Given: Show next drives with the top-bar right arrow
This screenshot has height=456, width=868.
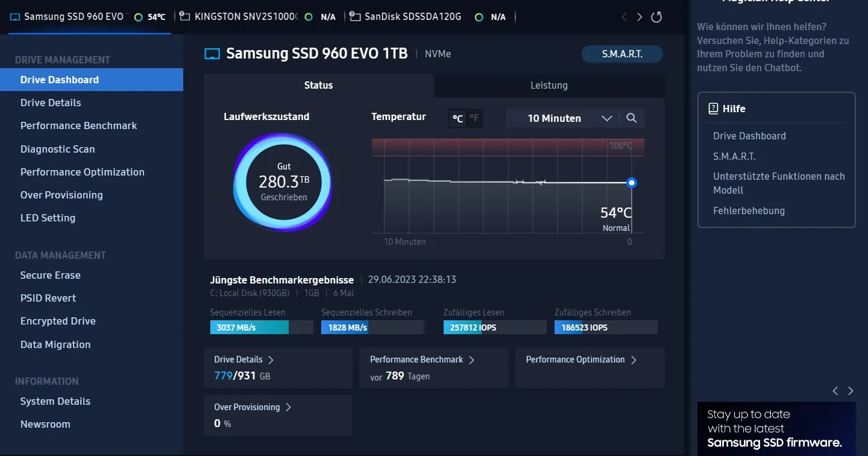Looking at the screenshot, I should (x=640, y=17).
